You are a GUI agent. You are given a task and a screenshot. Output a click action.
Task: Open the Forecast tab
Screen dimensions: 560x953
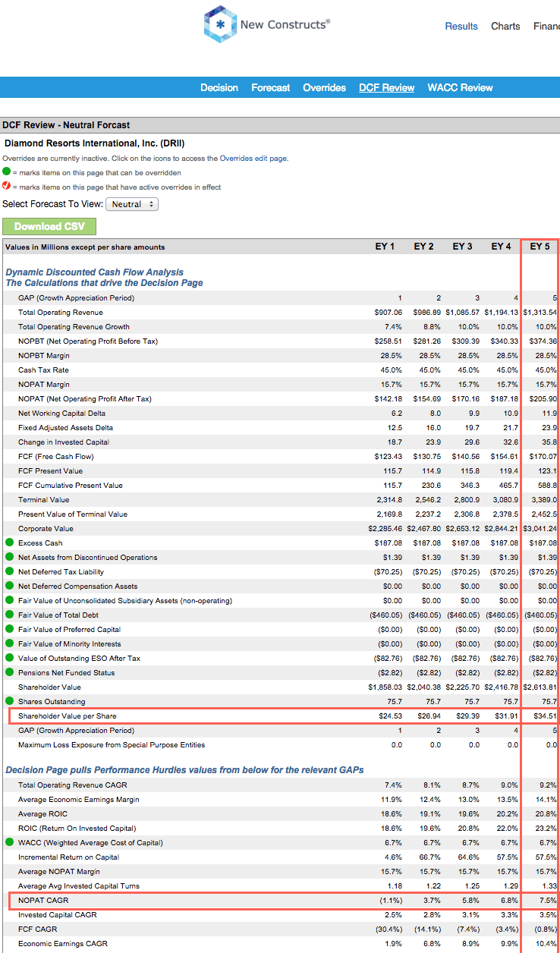point(271,87)
